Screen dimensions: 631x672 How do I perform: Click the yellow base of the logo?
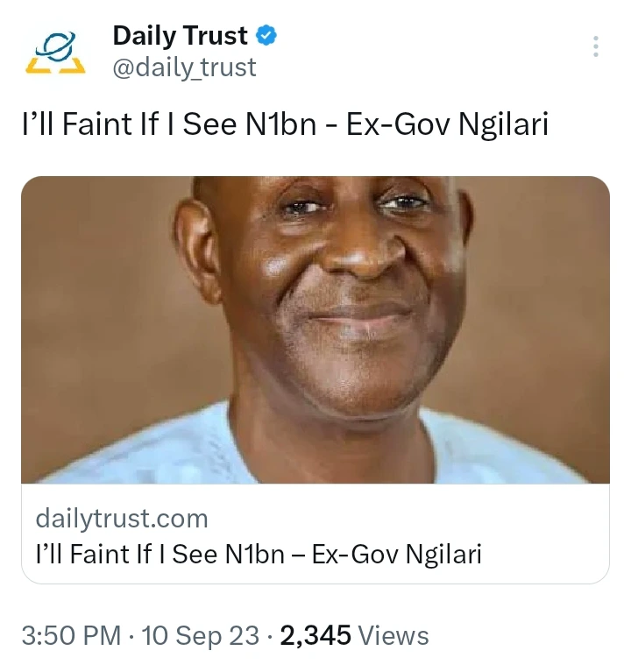(x=54, y=67)
